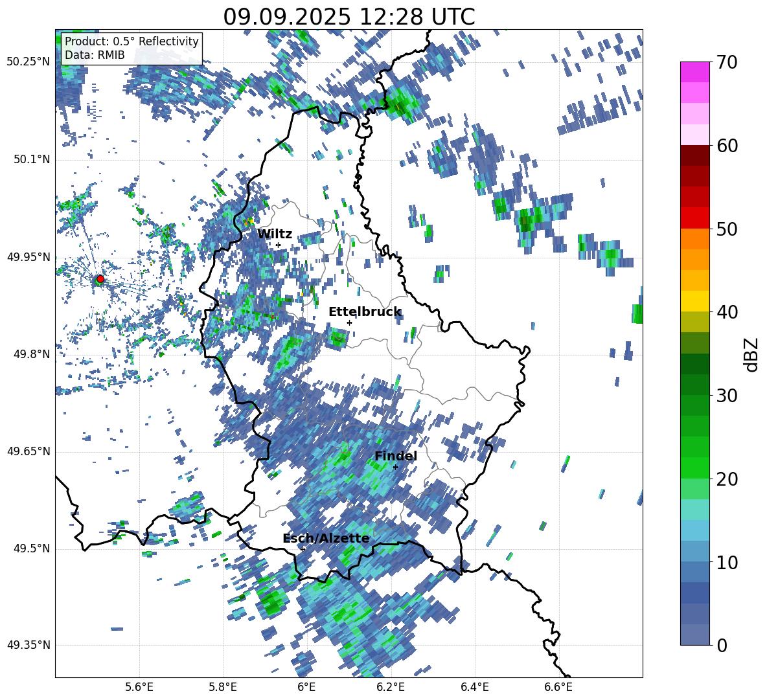Click the 6.4°E longitude label

pyautogui.click(x=474, y=687)
